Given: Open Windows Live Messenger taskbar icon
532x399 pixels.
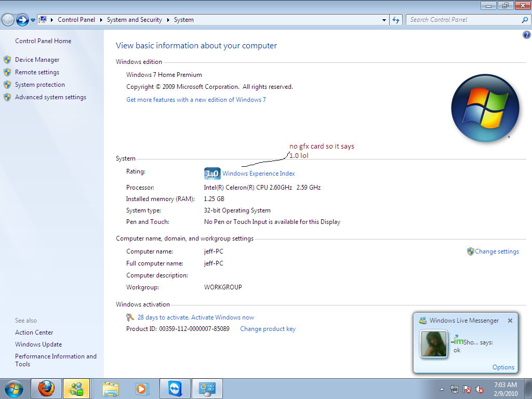Looking at the screenshot, I should tap(76, 388).
